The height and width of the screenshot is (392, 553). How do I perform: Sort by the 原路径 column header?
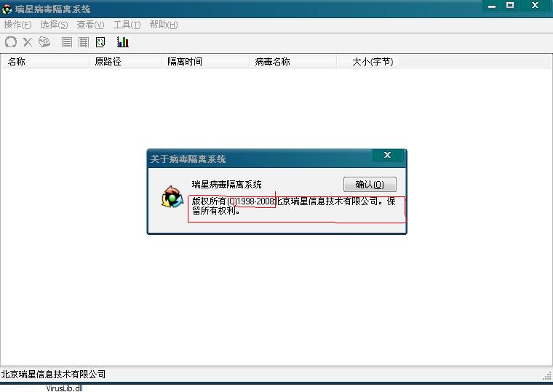pos(125,61)
